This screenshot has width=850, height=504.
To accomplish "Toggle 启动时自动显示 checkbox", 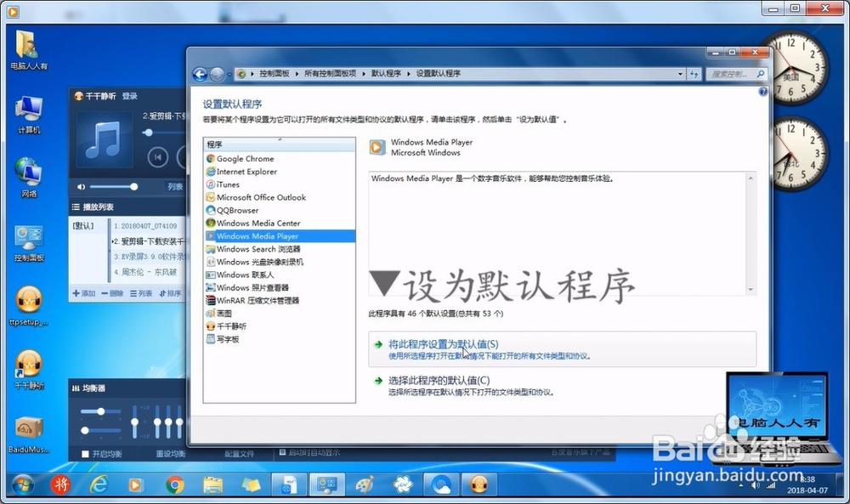I will (x=282, y=452).
